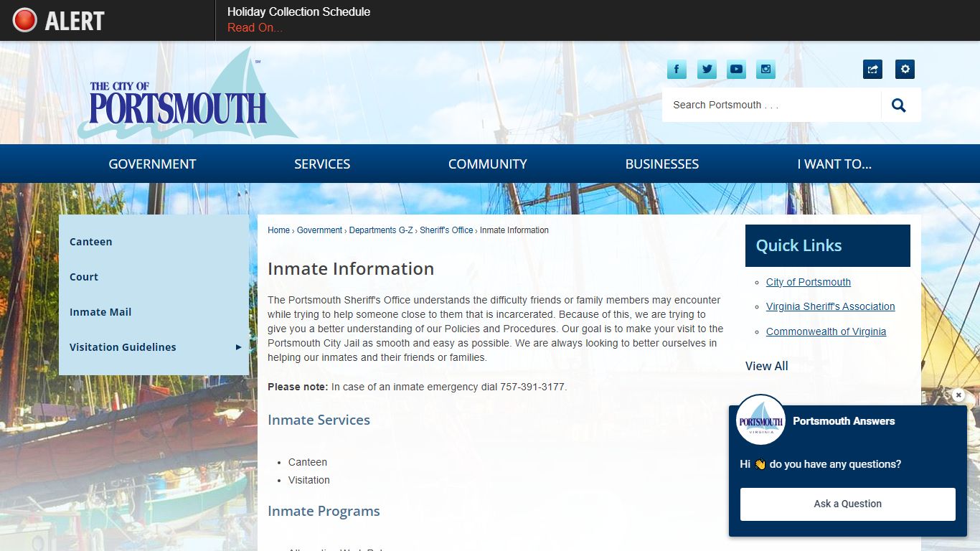Select Inmate Mail in the sidebar
The image size is (980, 551).
(100, 312)
